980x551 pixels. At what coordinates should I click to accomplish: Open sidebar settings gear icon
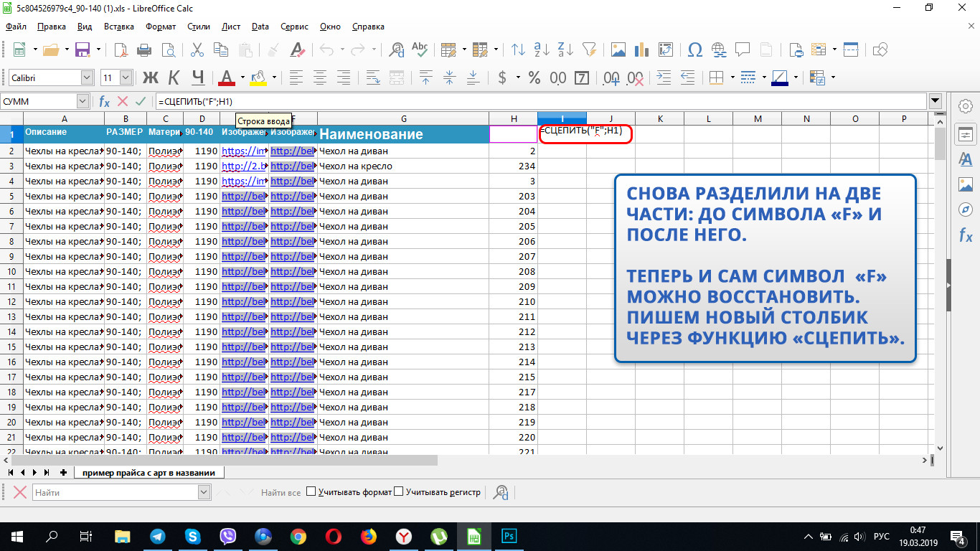[x=966, y=106]
